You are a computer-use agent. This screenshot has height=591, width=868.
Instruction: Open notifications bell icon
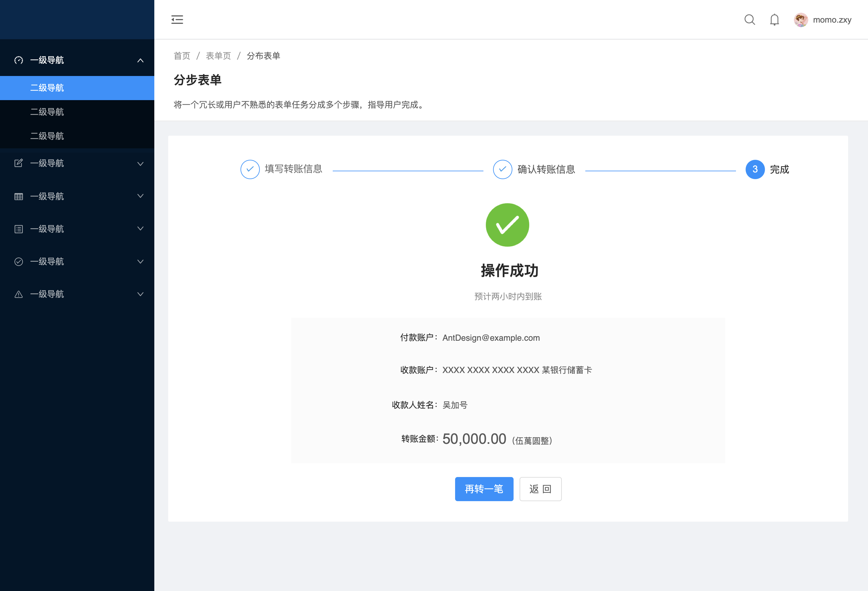coord(774,19)
